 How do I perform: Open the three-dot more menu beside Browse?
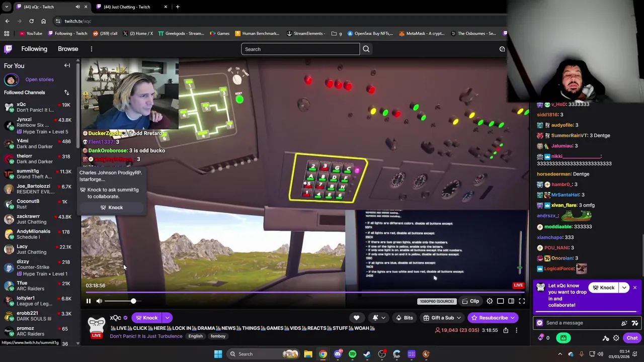(x=91, y=49)
